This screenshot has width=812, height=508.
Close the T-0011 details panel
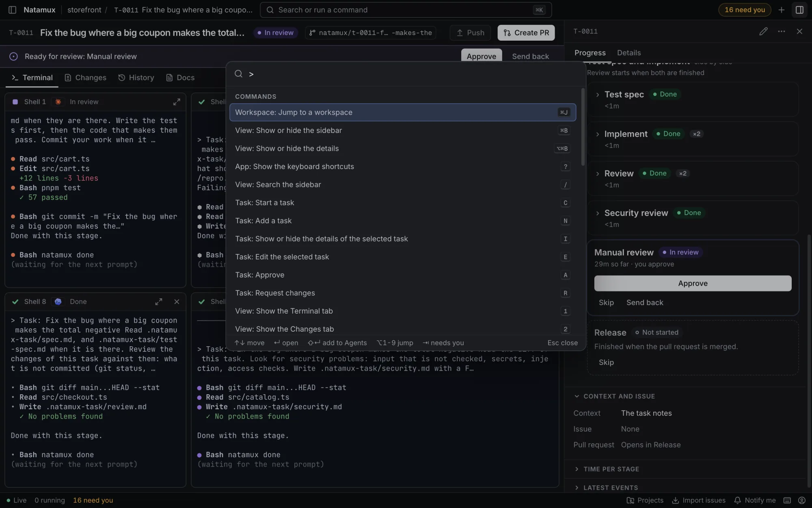coord(799,31)
